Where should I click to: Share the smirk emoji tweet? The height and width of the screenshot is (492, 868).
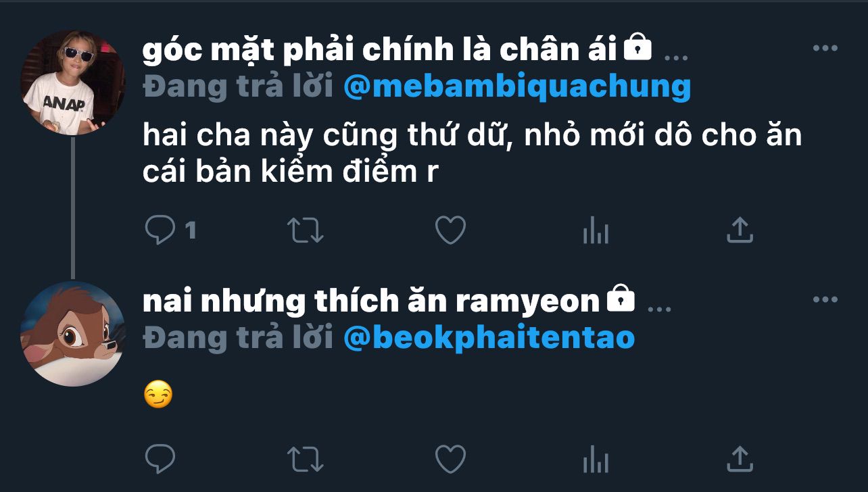coord(740,460)
